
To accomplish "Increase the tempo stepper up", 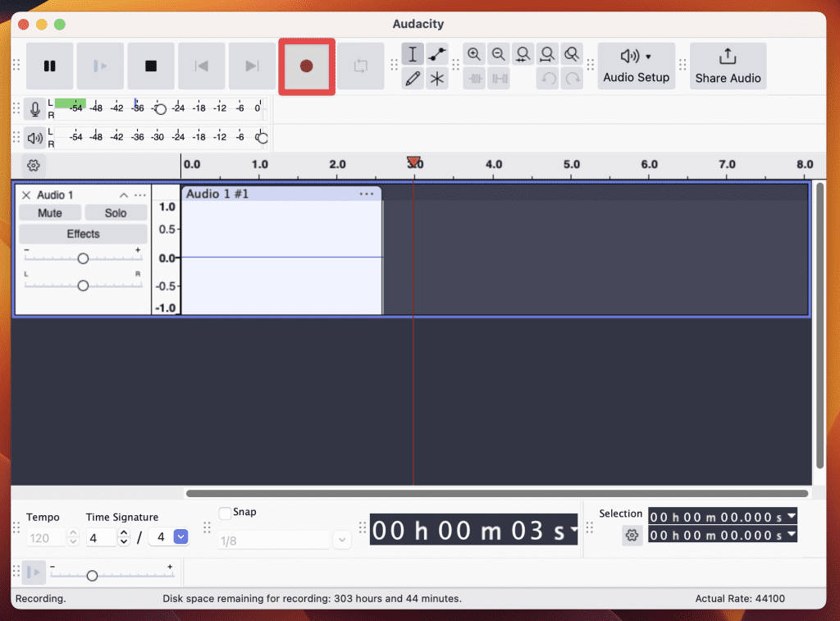I will point(73,533).
